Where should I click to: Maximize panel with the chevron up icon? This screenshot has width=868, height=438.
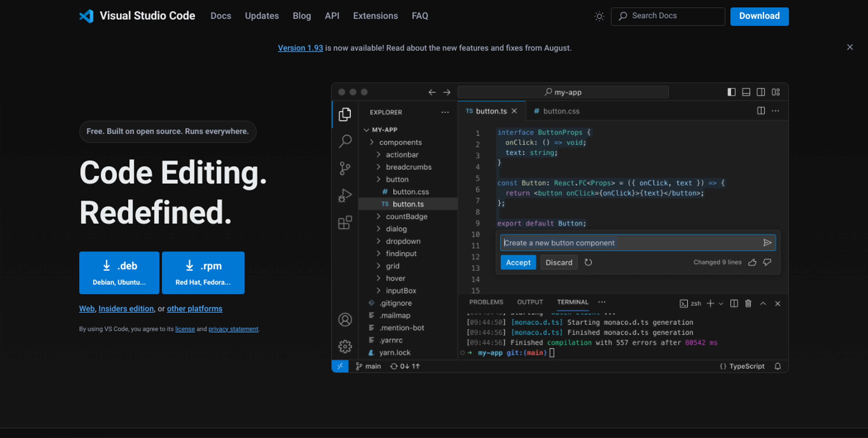763,304
